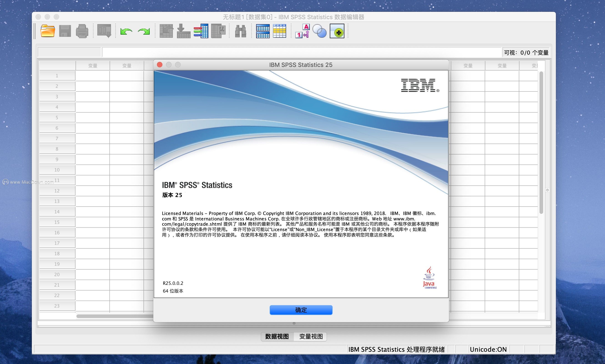Click the dialog title 'IBM SPSS Statistics 25'

pyautogui.click(x=301, y=65)
